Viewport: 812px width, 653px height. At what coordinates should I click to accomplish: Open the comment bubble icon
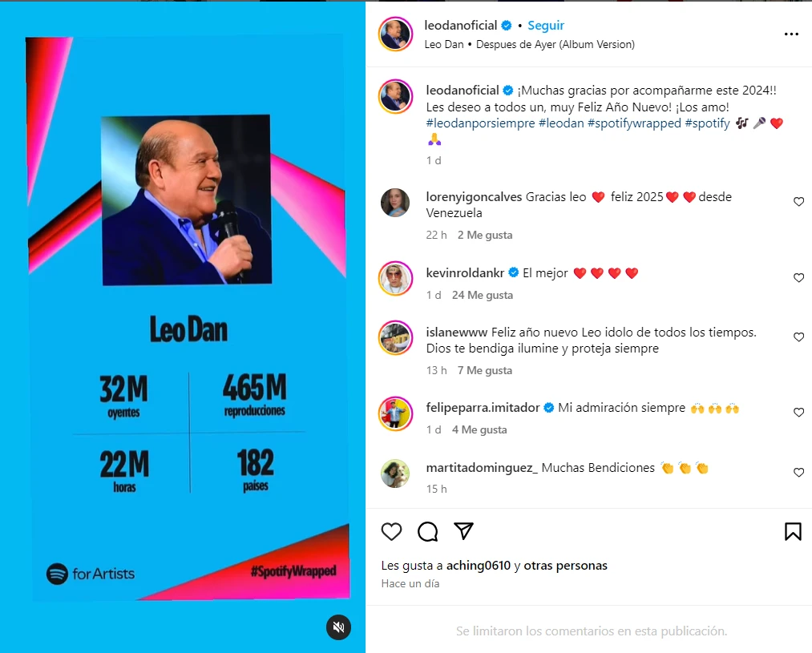pyautogui.click(x=428, y=531)
